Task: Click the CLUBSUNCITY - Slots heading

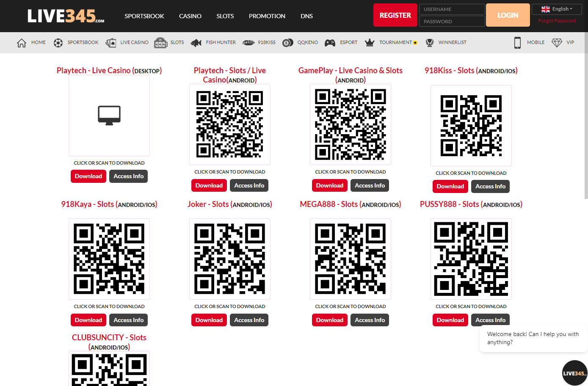Action: coord(109,342)
